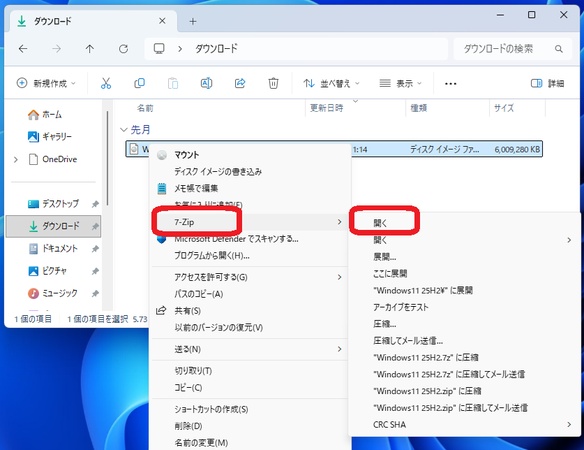Image resolution: width=584 pixels, height=450 pixels.
Task: Choose コピー(C) in context menu
Action: coord(250,387)
